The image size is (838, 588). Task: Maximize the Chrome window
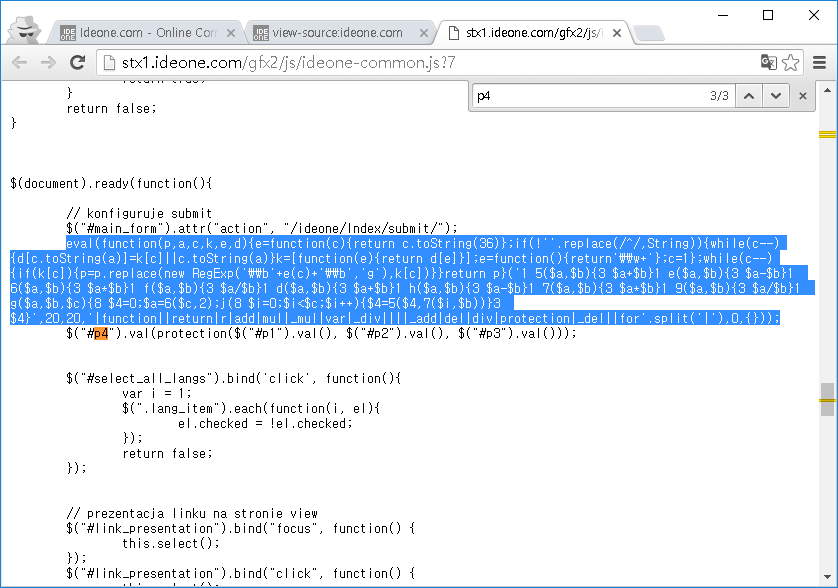(x=768, y=15)
